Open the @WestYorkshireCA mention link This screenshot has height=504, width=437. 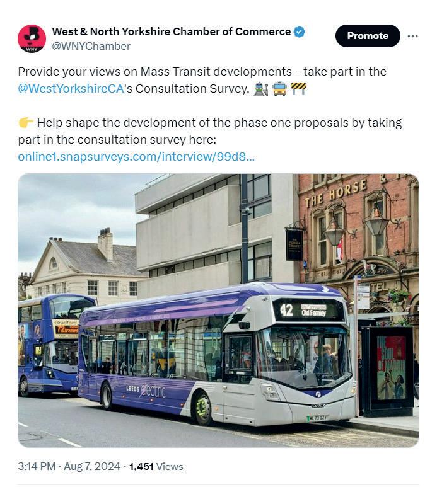pyautogui.click(x=71, y=89)
